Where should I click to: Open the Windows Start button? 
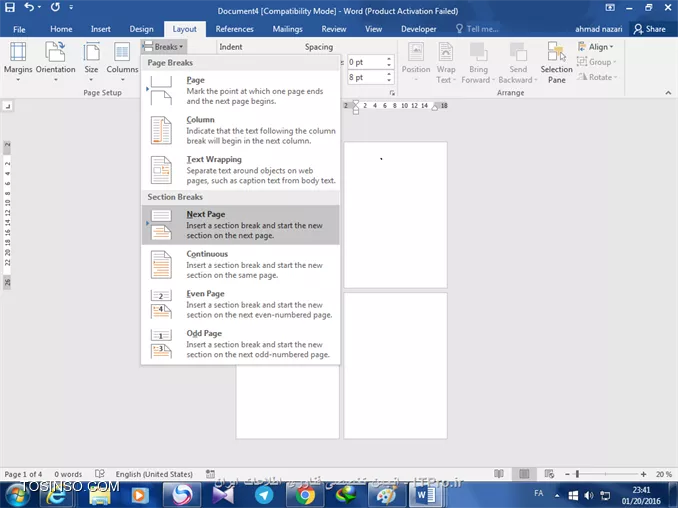tap(16, 495)
